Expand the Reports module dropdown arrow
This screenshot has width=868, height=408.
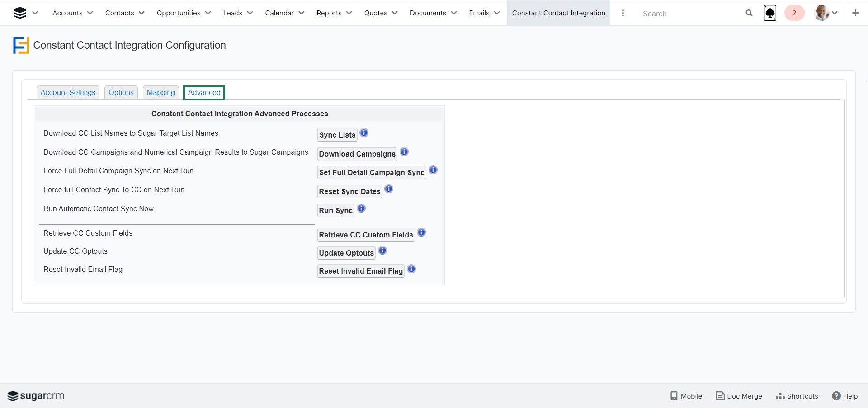[349, 13]
